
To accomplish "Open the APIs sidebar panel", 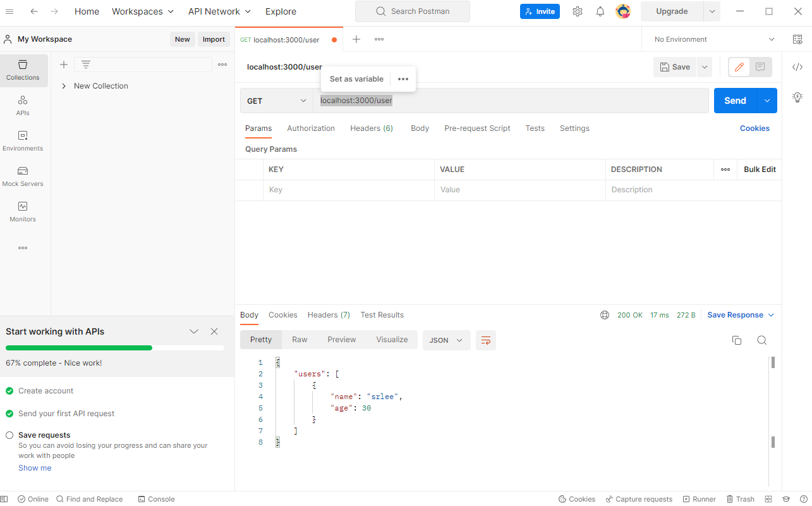I will click(x=23, y=106).
